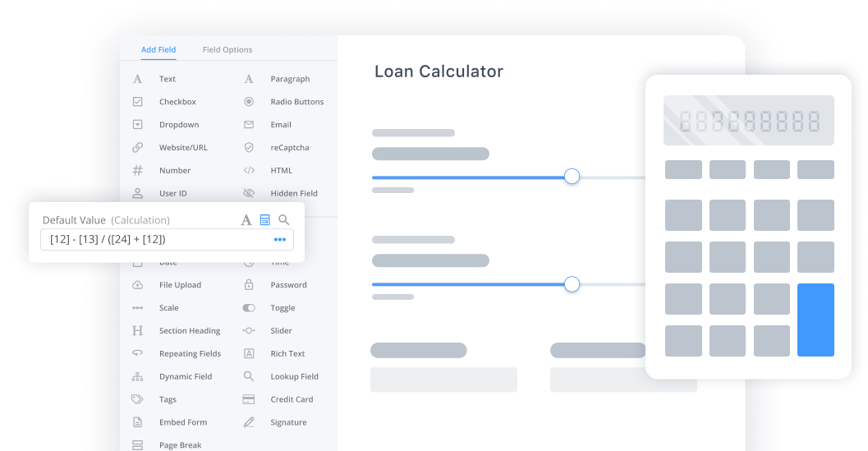868x451 pixels.
Task: Click the HTML code icon
Action: click(249, 170)
